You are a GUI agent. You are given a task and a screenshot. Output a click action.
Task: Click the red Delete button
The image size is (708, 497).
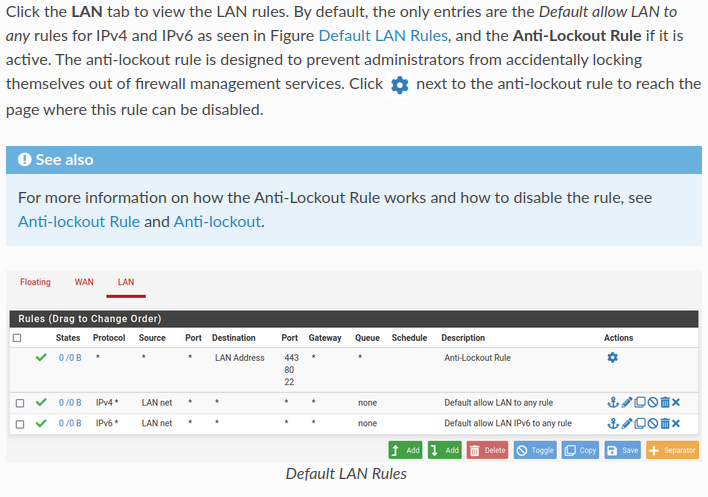487,450
